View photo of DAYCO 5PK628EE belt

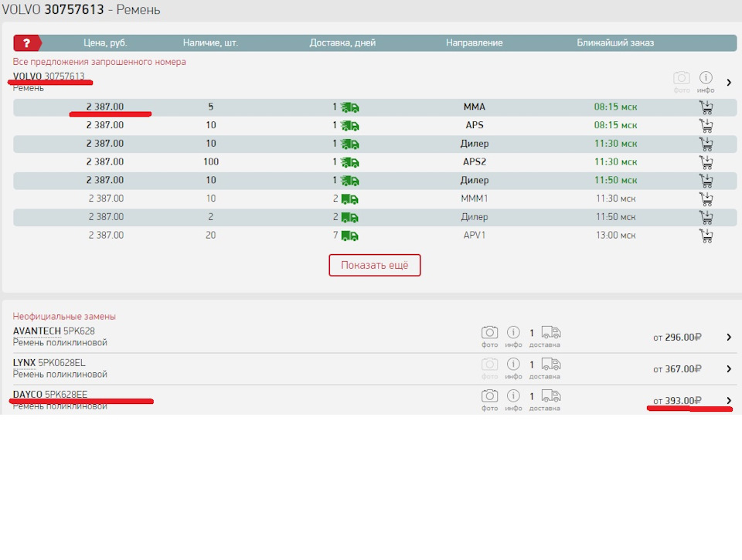click(x=489, y=395)
